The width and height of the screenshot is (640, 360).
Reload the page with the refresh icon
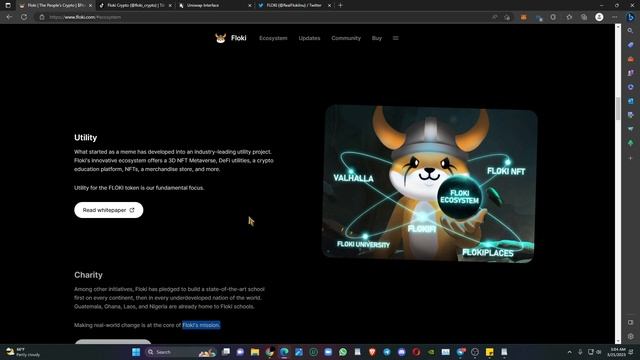click(x=24, y=17)
